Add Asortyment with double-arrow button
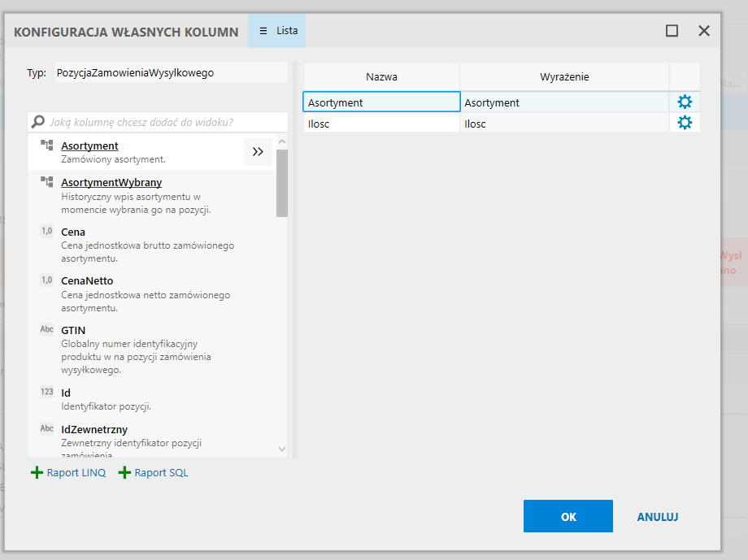Image resolution: width=748 pixels, height=560 pixels. (x=258, y=151)
